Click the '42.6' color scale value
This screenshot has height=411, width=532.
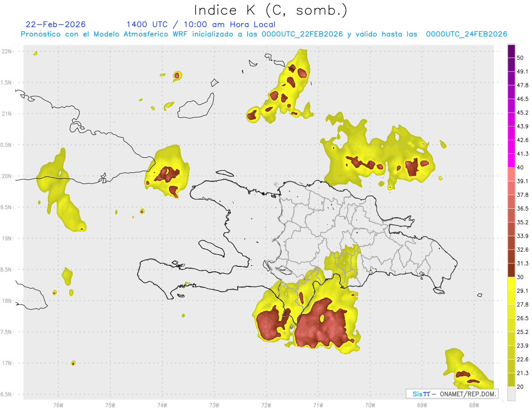tap(523, 140)
